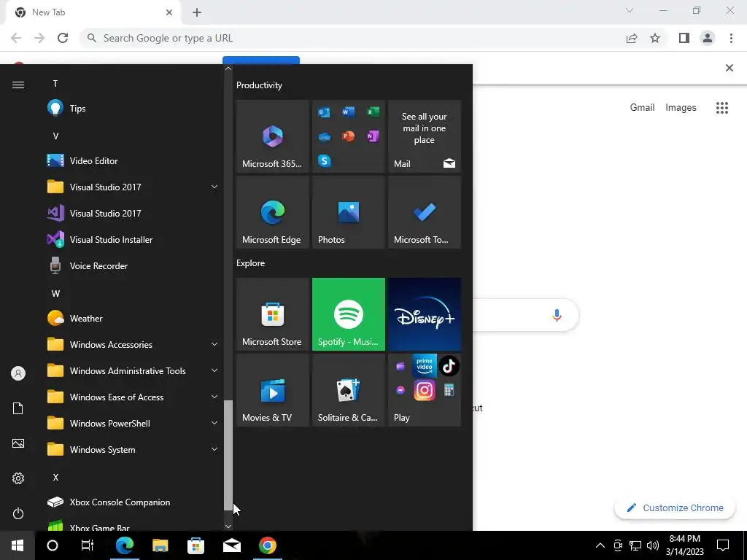The width and height of the screenshot is (747, 560).
Task: Expand the Start menu hamburger
Action: 18,85
